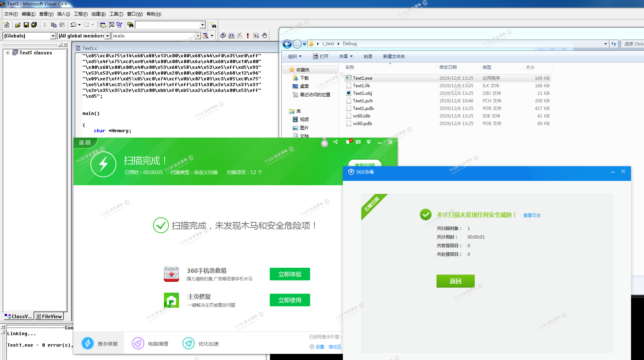The image size is (644, 360).
Task: Click the back arrow in Explorer window
Action: click(287, 44)
